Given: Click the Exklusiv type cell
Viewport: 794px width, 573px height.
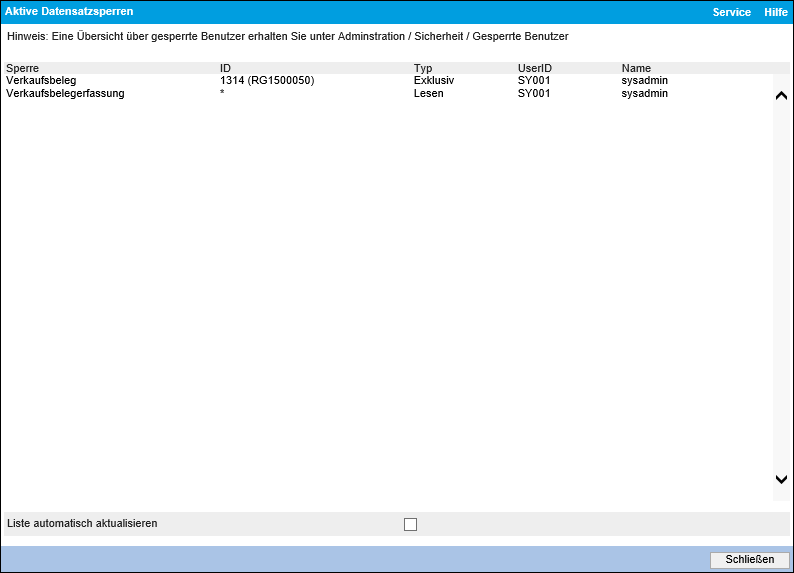Looking at the screenshot, I should tap(434, 80).
